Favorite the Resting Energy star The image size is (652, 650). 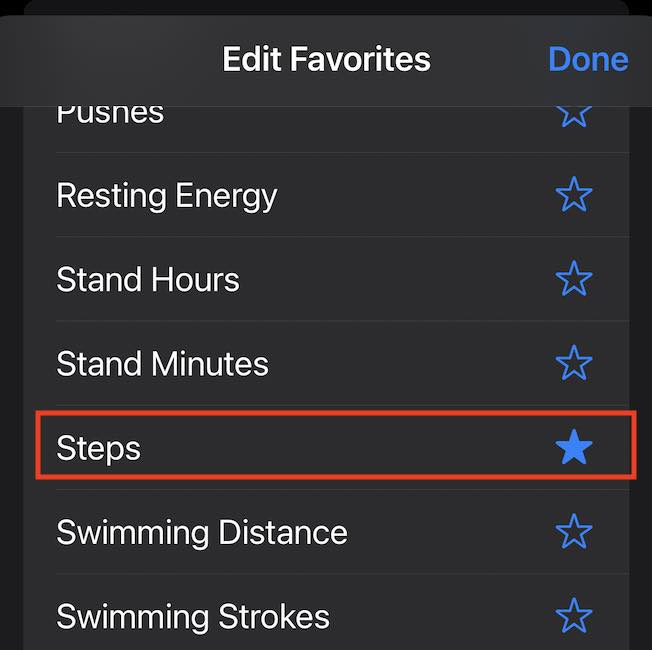573,195
